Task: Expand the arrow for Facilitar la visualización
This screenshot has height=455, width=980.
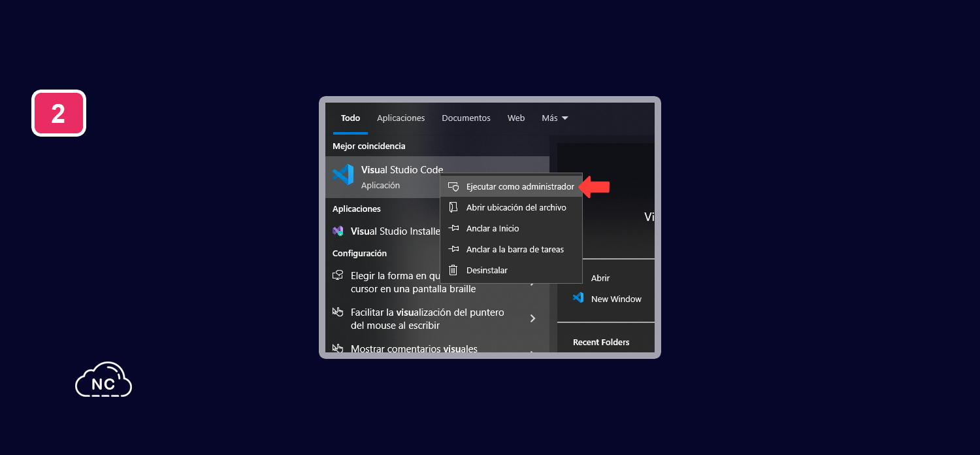Action: coord(532,318)
